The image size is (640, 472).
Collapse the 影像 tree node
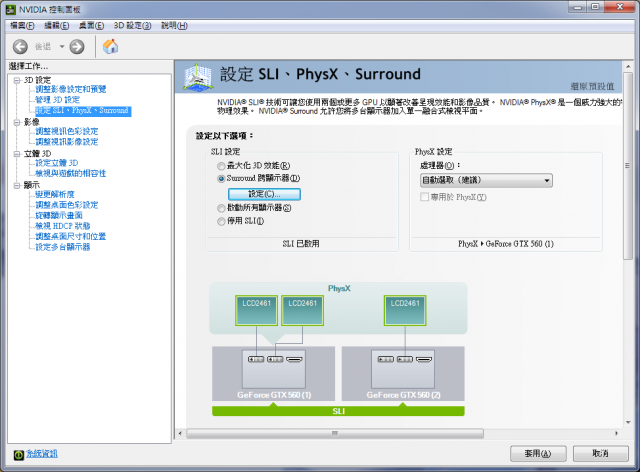coord(17,122)
